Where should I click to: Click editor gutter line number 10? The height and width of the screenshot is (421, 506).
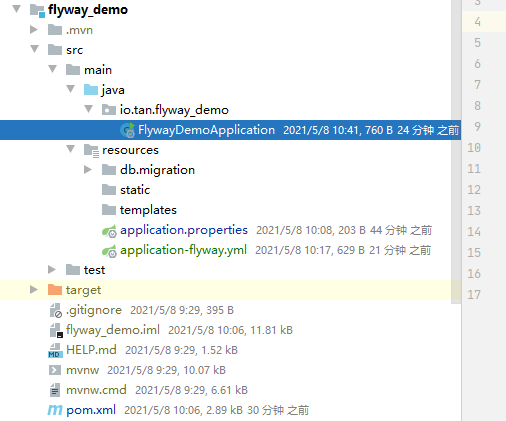click(474, 148)
